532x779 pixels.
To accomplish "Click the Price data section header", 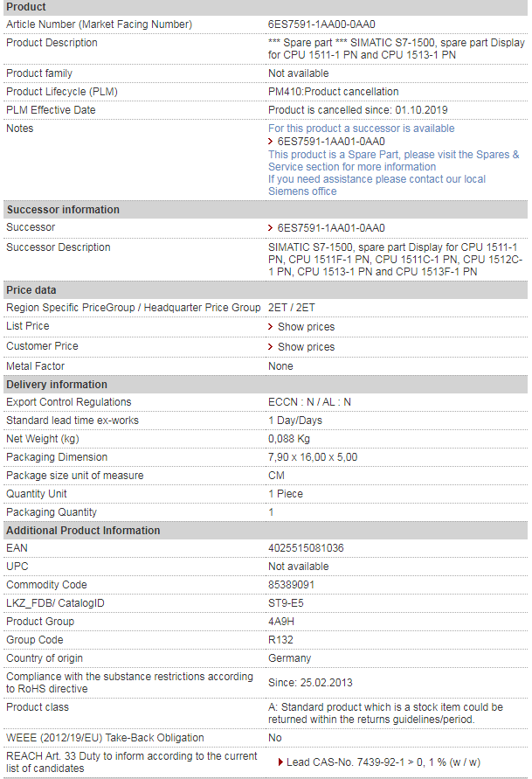I will [266, 290].
